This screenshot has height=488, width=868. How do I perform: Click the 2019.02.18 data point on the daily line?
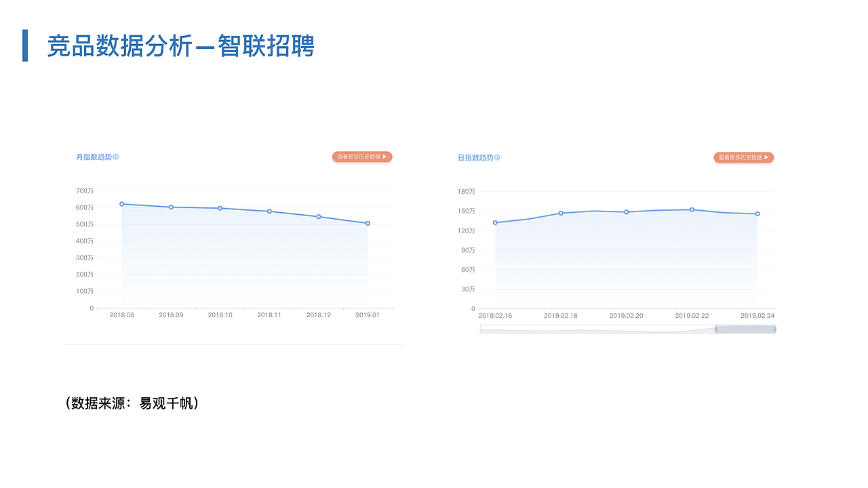tap(561, 213)
